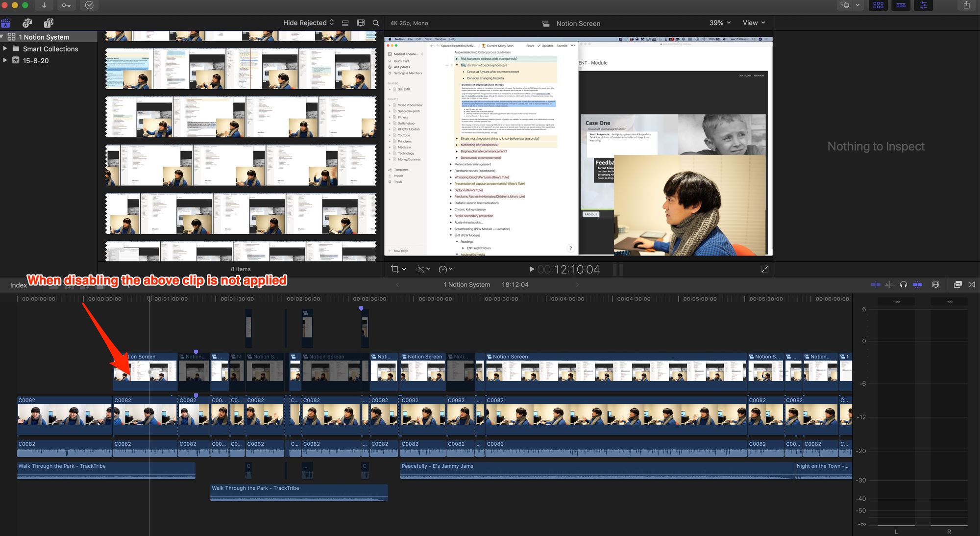Toggle audio skimming in timeline

coord(890,284)
